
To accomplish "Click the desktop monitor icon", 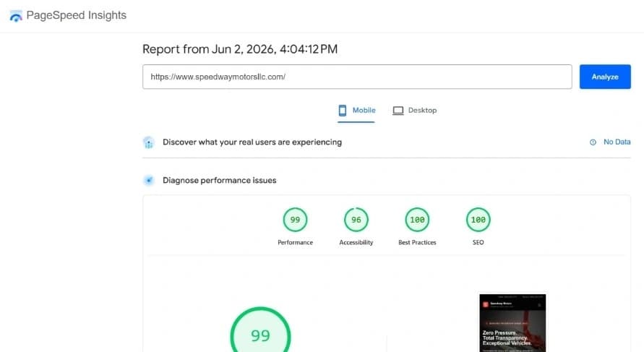I will (398, 111).
